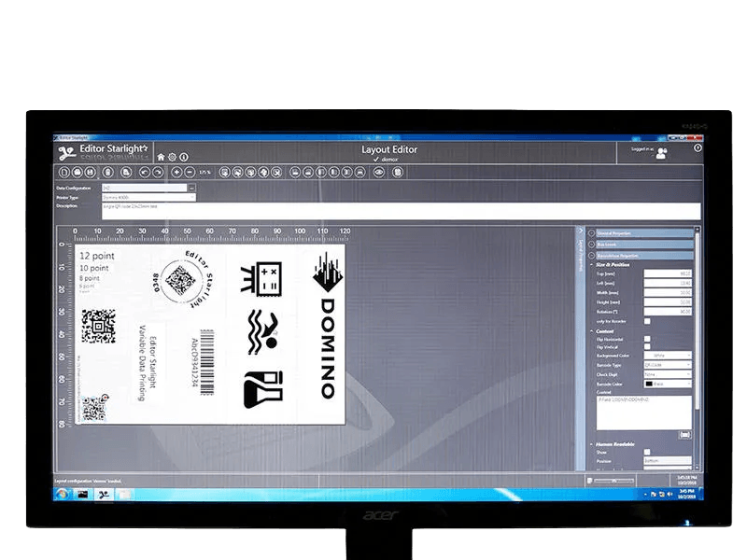Click the third insert-element toolbar icon

tap(250, 173)
